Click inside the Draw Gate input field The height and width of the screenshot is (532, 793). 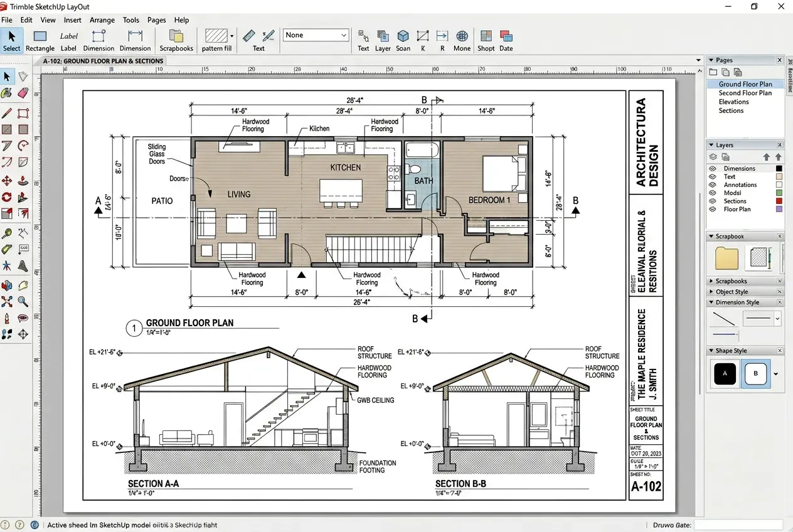click(739, 524)
